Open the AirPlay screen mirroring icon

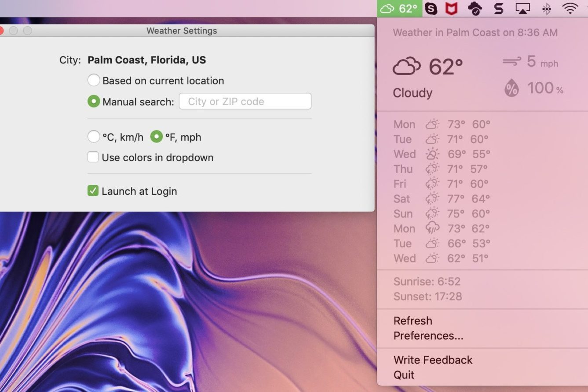(522, 7)
